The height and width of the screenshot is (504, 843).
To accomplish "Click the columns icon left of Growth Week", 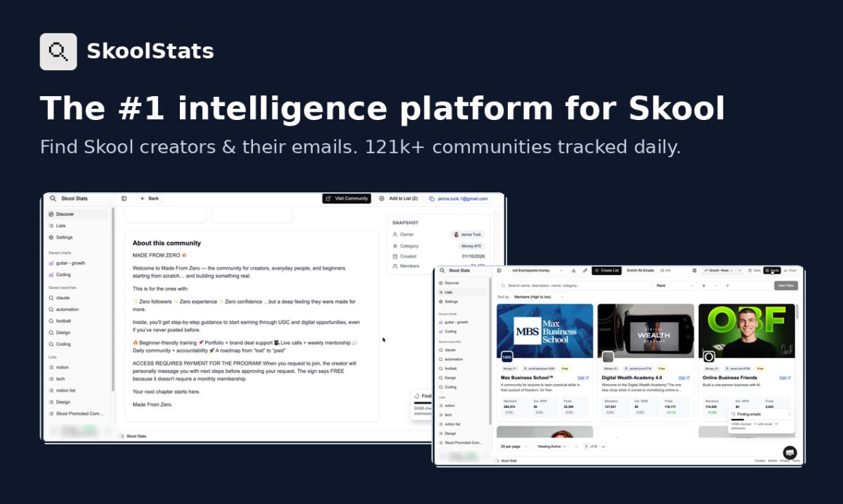I will pos(695,270).
